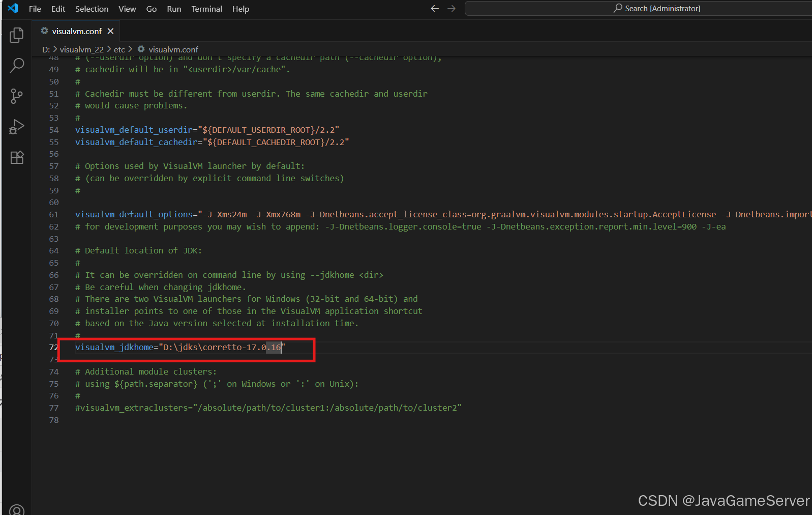This screenshot has width=812, height=515.
Task: Open the Extensions view
Action: coord(17,158)
